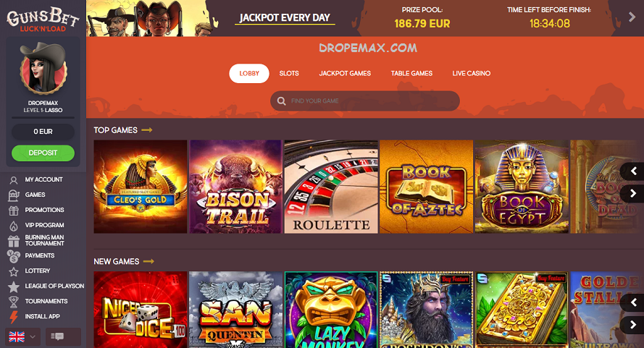Open the Promotions gift icon
The height and width of the screenshot is (348, 644).
tap(14, 211)
